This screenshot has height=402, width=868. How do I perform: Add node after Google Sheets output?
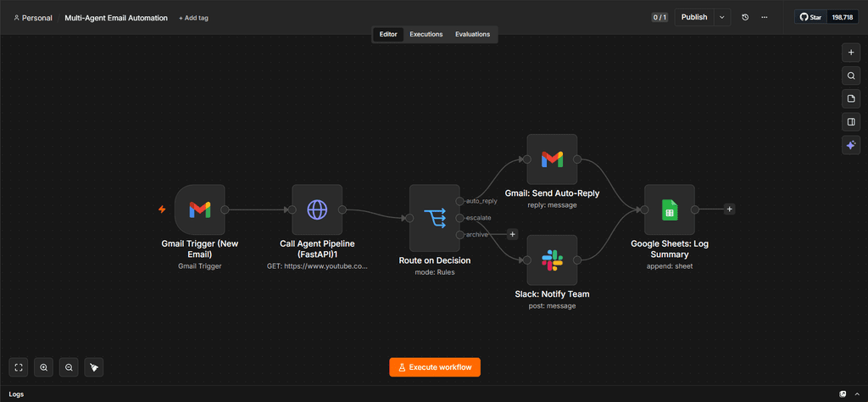[x=730, y=209]
